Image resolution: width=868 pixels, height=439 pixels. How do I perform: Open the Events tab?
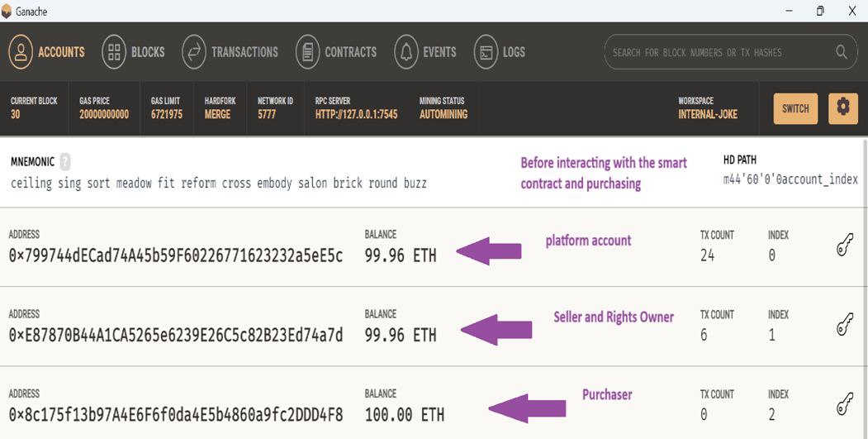(x=425, y=52)
